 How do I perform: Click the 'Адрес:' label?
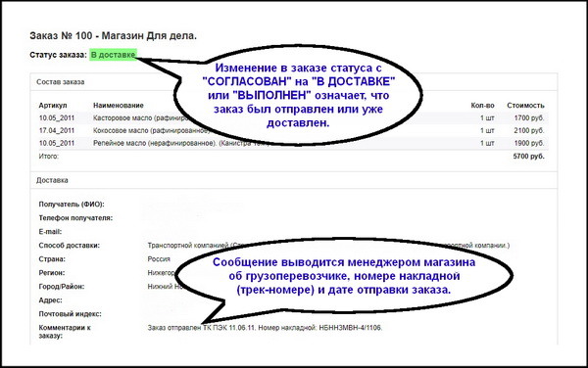(50, 300)
